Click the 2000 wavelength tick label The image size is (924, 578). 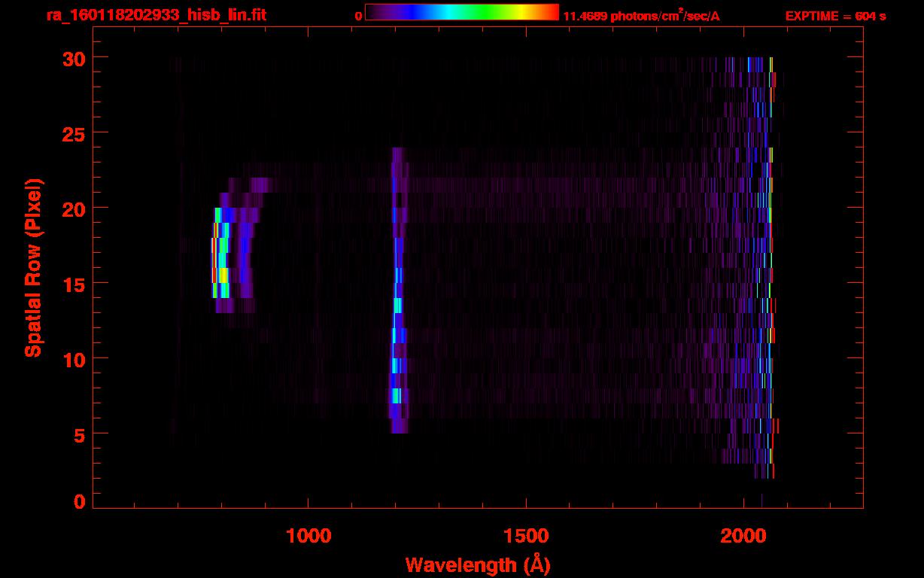(x=743, y=536)
